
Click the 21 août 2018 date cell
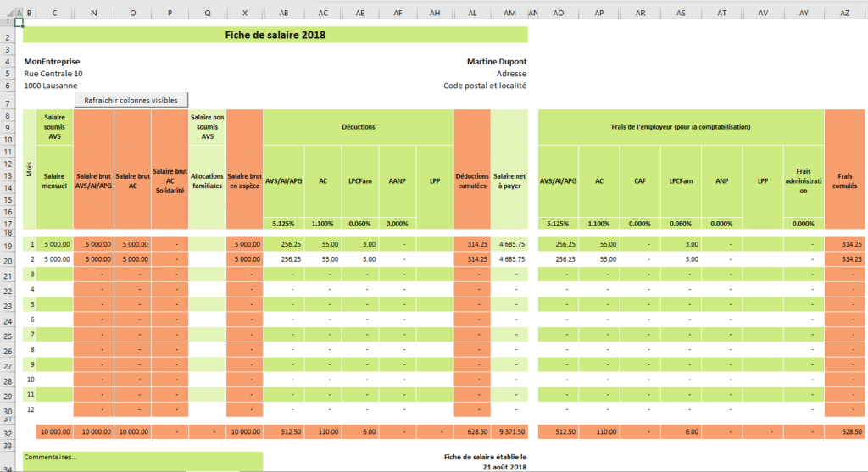click(505, 468)
